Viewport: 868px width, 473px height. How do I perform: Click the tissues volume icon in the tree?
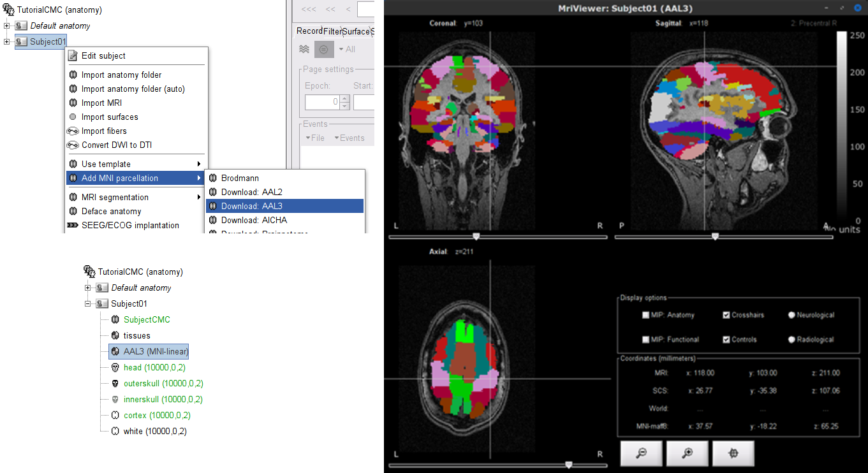[115, 335]
